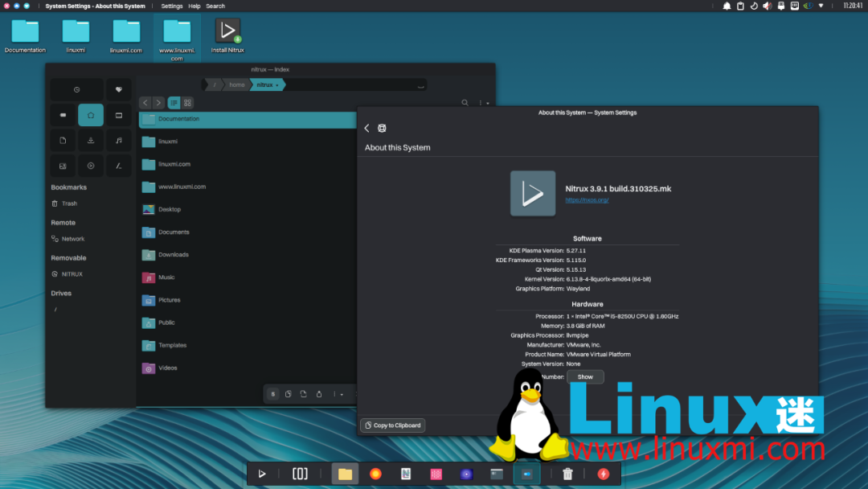Select Templates folder in file list
The image size is (868, 489).
[248, 346]
